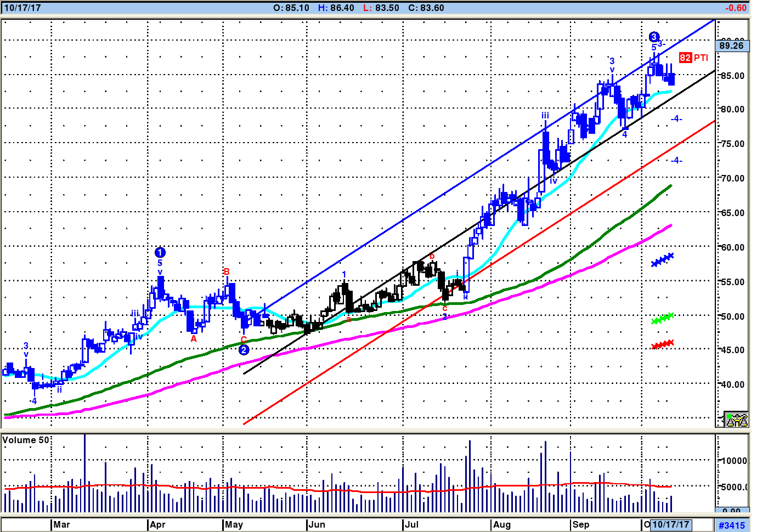Image resolution: width=768 pixels, height=532 pixels.
Task: Click the 89.26 price cursor label
Action: [x=731, y=46]
